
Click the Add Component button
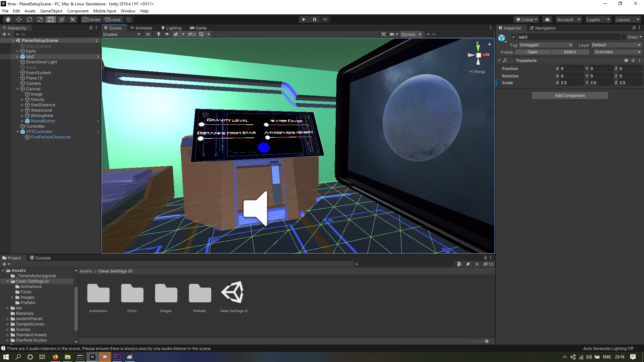click(570, 96)
